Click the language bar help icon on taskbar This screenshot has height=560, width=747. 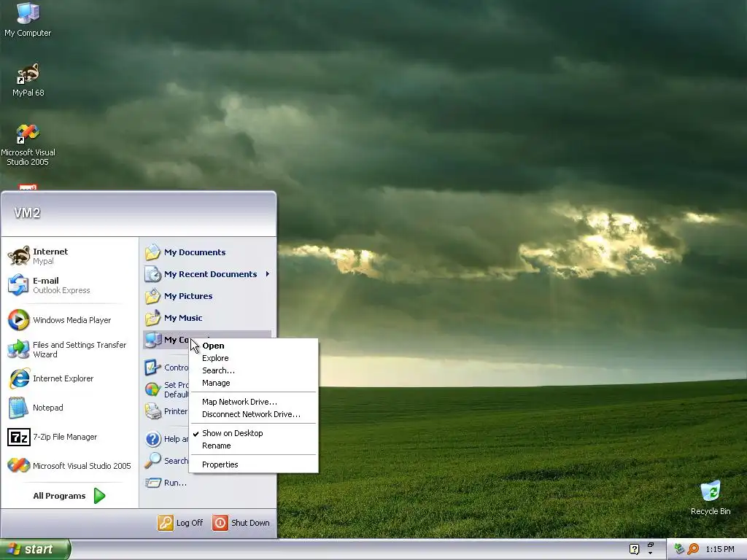634,549
